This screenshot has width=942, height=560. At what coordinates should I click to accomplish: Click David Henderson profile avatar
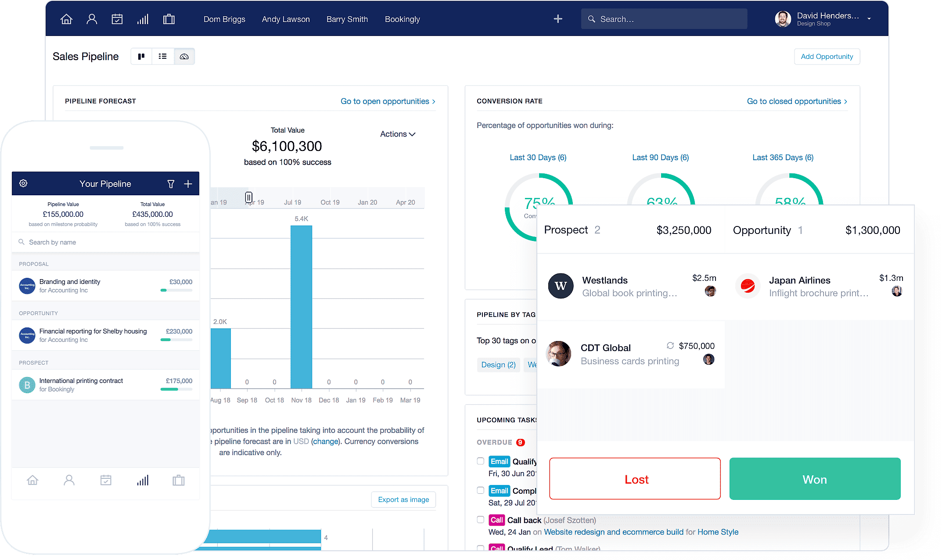pyautogui.click(x=783, y=19)
